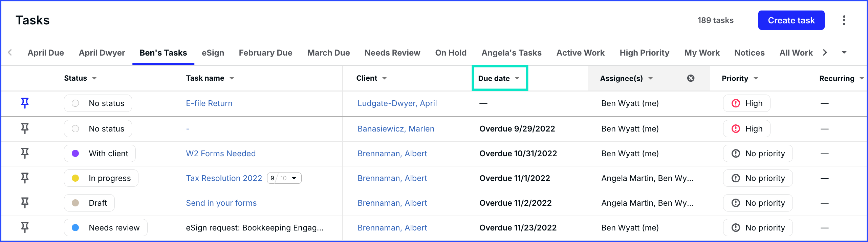Click Overdue 11/23/2022 due date
Viewport: 868px width, 242px height.
[518, 227]
